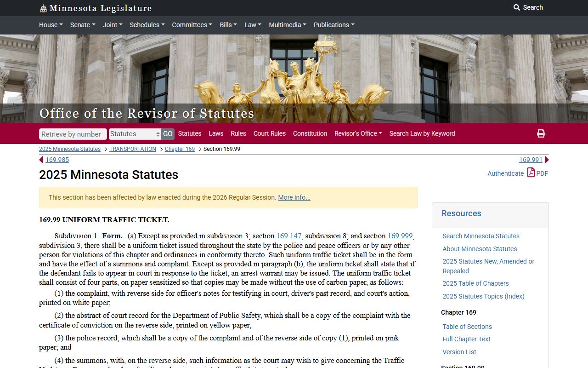Click the Retrieve by number field
Screen dimensions: 588x368
[73, 134]
